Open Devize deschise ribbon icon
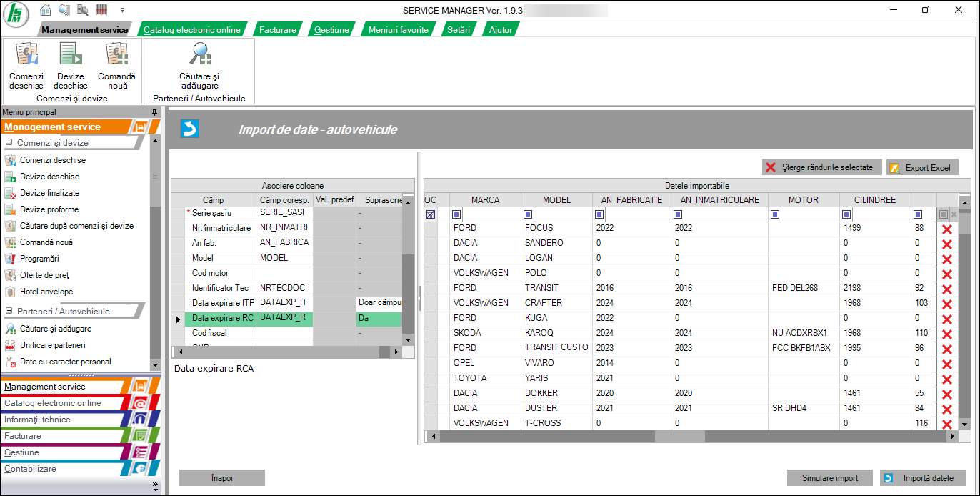Viewport: 980px width, 496px height. pyautogui.click(x=70, y=65)
